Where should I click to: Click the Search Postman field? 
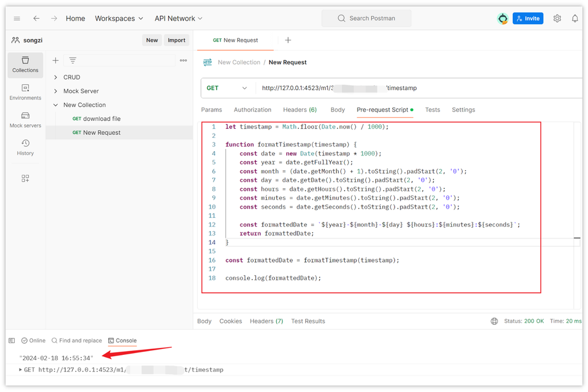point(366,19)
